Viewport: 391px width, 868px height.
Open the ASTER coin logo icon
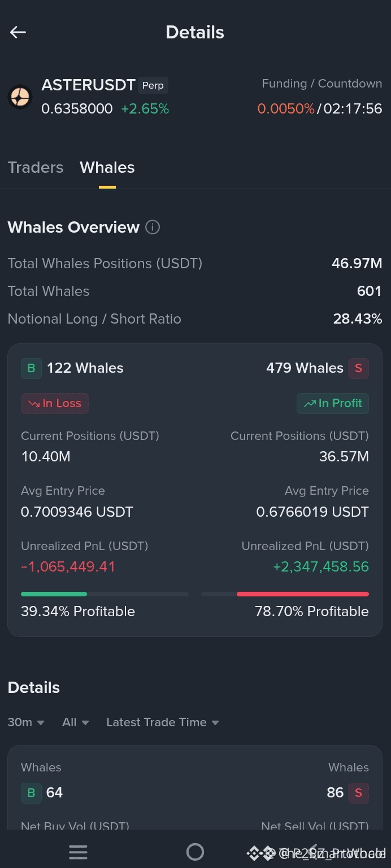point(20,97)
